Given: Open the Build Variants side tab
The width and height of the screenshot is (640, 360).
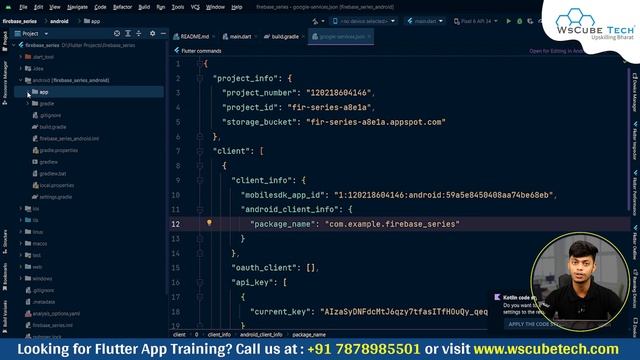Looking at the screenshot, I should click(5, 317).
